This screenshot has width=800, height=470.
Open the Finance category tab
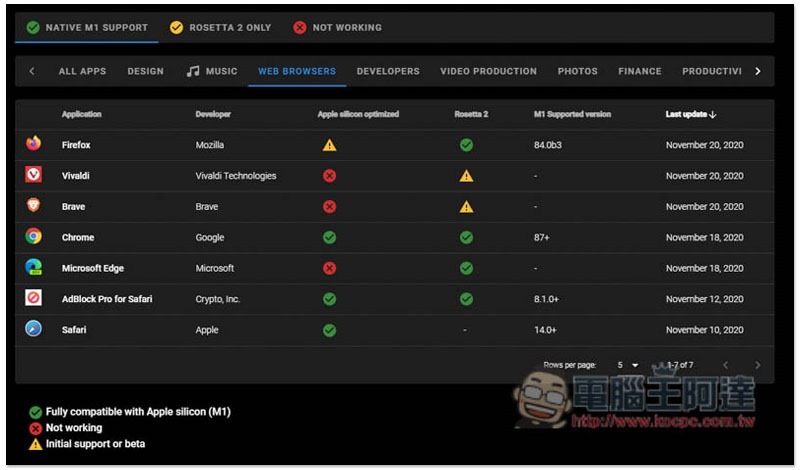pyautogui.click(x=640, y=71)
